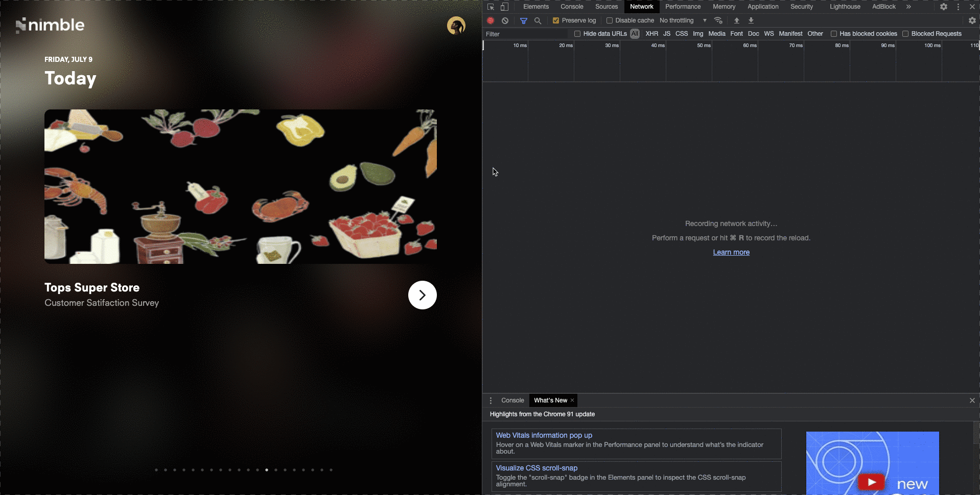This screenshot has width=980, height=495.
Task: Switch to the Console tab in top bar
Action: pyautogui.click(x=572, y=7)
